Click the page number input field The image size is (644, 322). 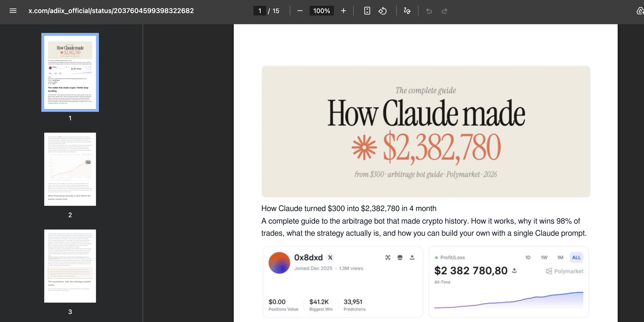click(260, 11)
